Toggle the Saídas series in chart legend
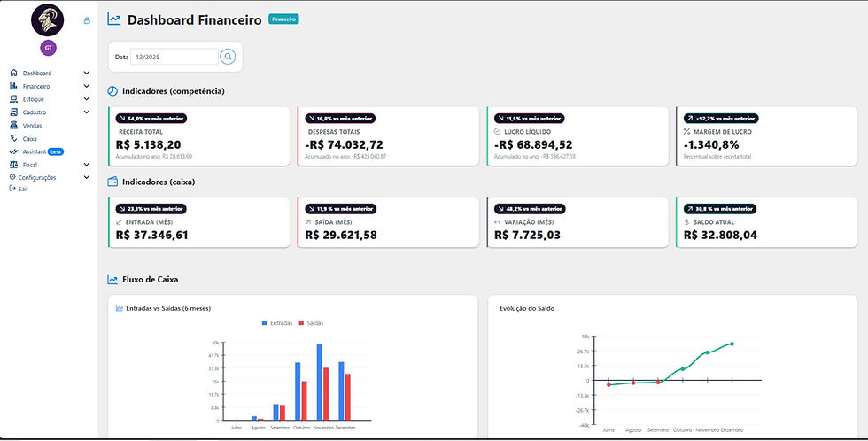Image resolution: width=868 pixels, height=441 pixels. [x=310, y=323]
